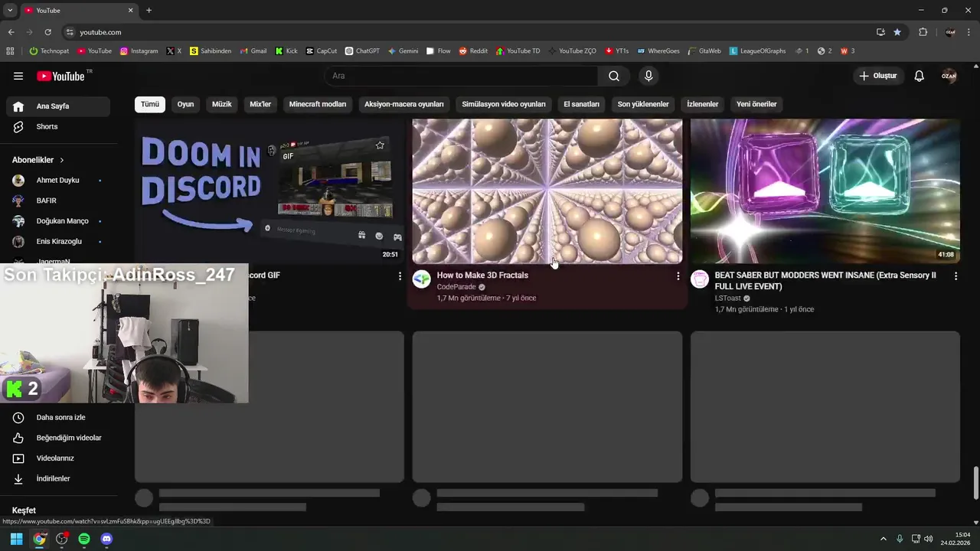980x551 pixels.
Task: Start voice search with the microphone icon
Action: click(648, 76)
